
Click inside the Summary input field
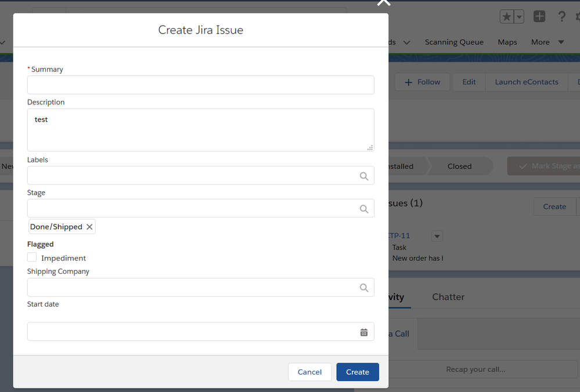(x=200, y=85)
